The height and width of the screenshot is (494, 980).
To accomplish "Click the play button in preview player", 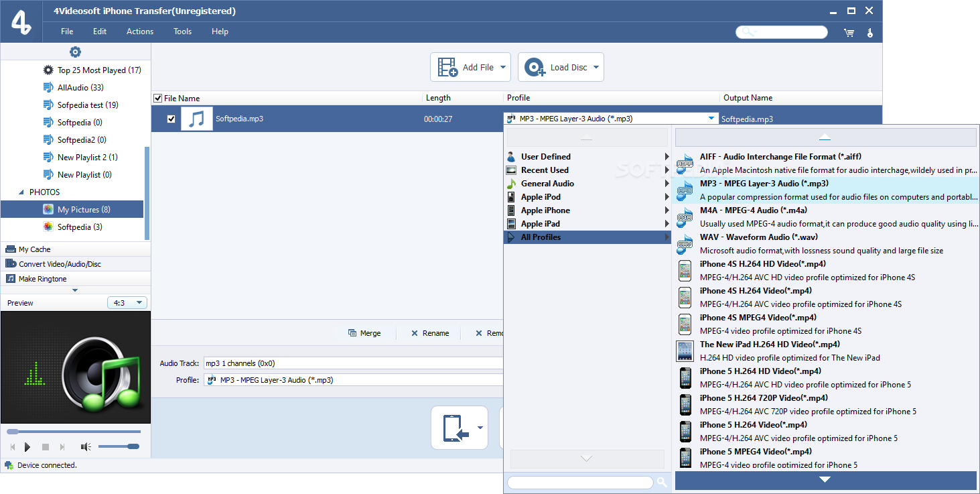I will (x=27, y=447).
